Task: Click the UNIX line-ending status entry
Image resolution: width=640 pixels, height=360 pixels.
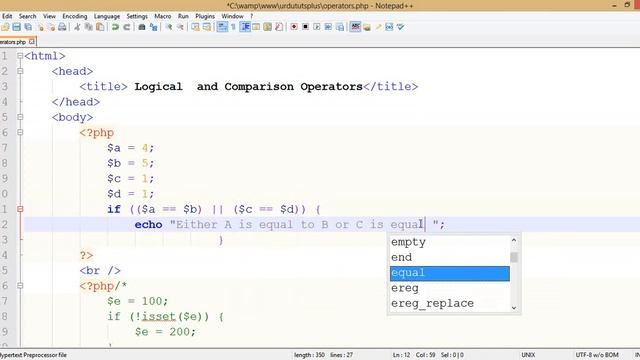Action: tap(528, 355)
